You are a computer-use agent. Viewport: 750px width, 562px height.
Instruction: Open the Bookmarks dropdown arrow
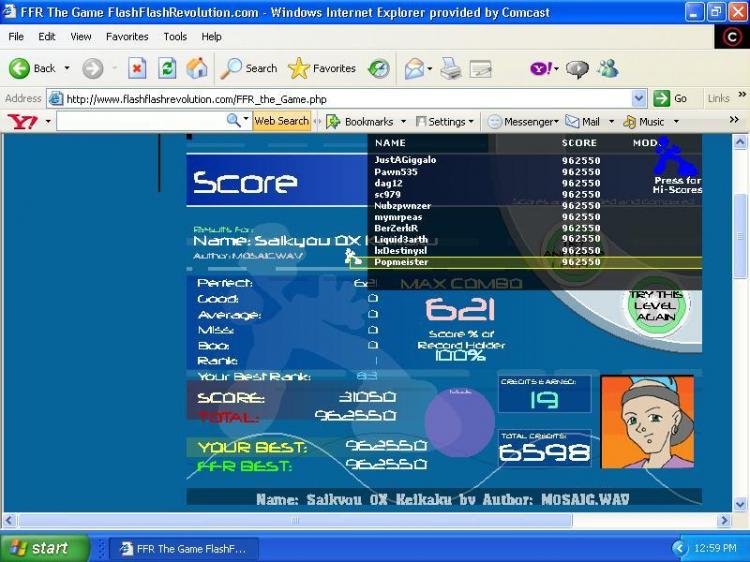tap(403, 121)
